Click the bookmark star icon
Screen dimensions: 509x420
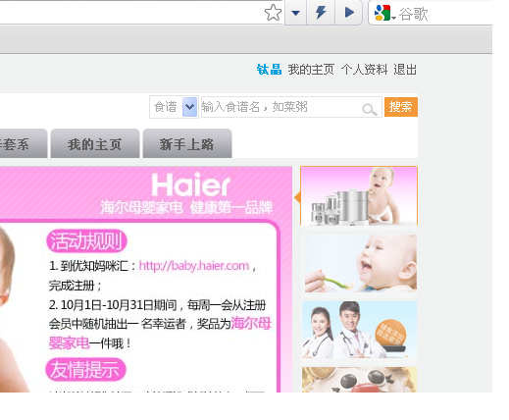(x=273, y=13)
